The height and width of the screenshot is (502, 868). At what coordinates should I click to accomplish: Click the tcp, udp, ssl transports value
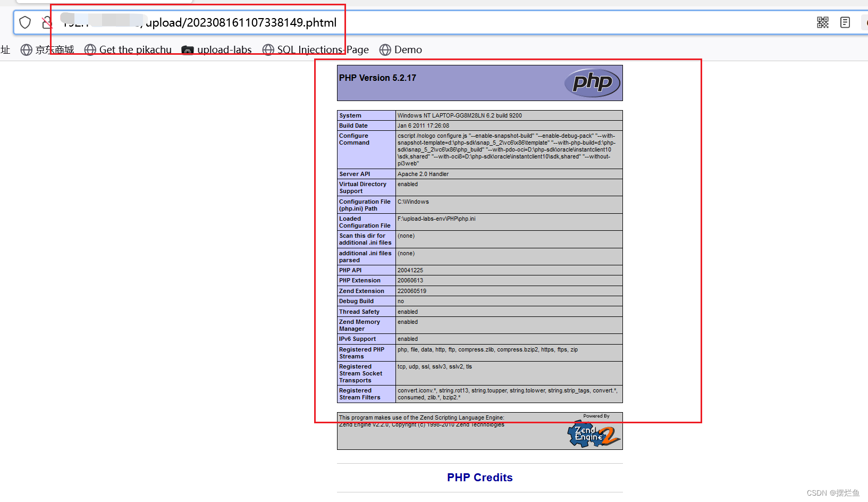pyautogui.click(x=435, y=366)
